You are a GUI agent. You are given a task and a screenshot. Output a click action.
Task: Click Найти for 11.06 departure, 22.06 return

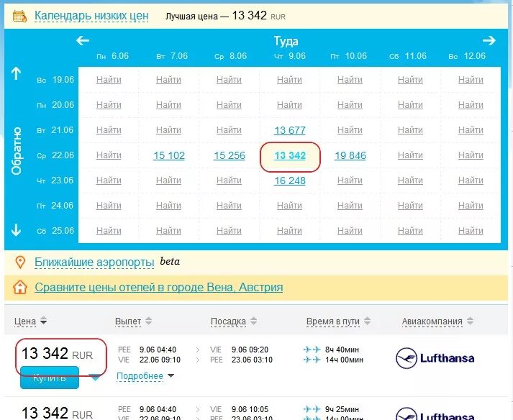(410, 155)
